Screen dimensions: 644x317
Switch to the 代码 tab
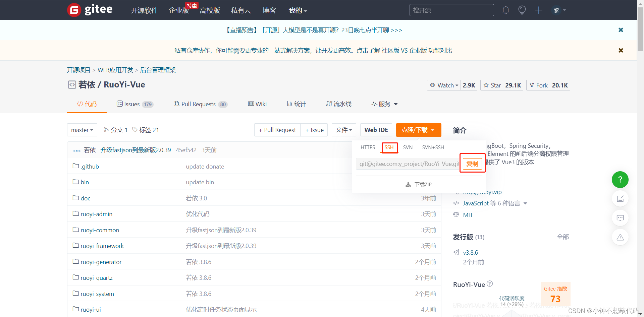tap(87, 104)
